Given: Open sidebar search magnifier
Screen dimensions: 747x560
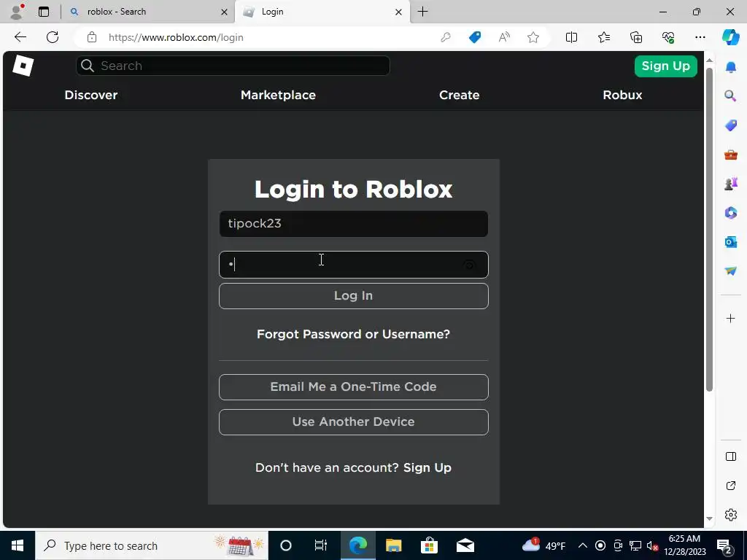Looking at the screenshot, I should pos(730,96).
